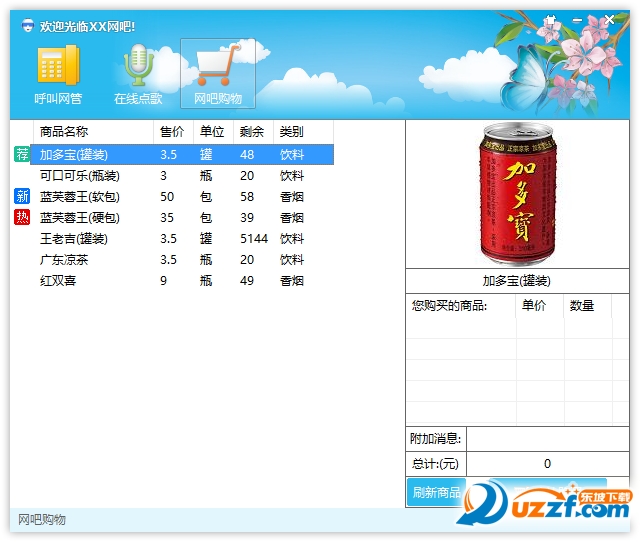Viewport: 640px width, 542px height.
Task: Click the 单价 column header in cart
Action: coord(540,306)
